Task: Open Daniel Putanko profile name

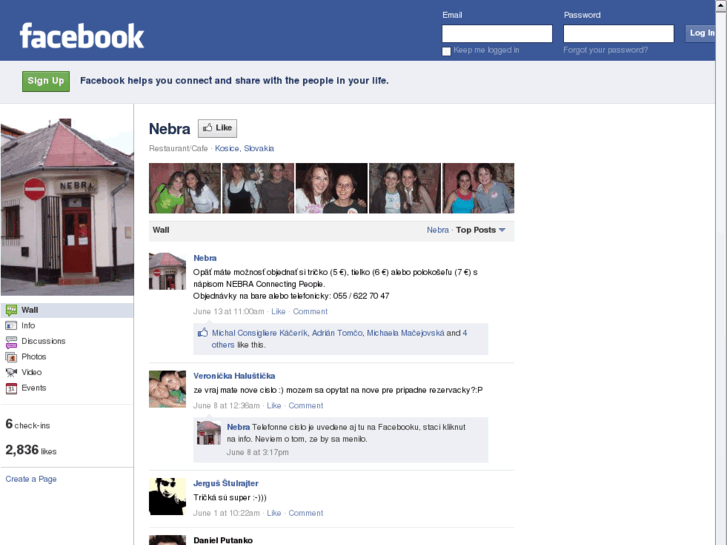Action: coord(223,540)
